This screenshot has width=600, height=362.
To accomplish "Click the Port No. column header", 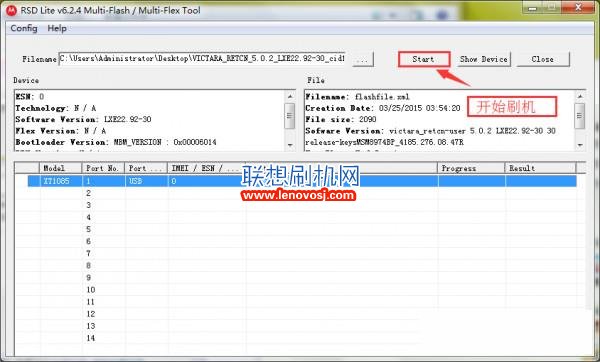I will click(x=103, y=168).
